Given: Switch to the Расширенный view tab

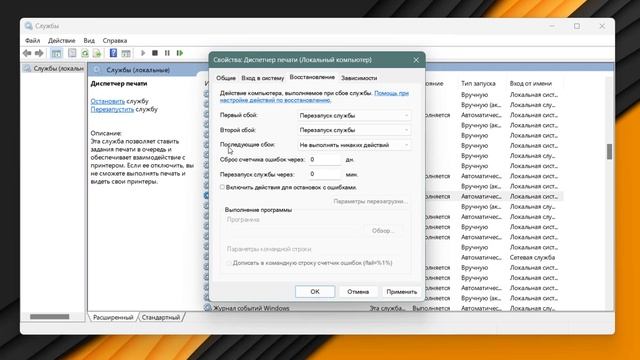Looking at the screenshot, I should point(113,317).
